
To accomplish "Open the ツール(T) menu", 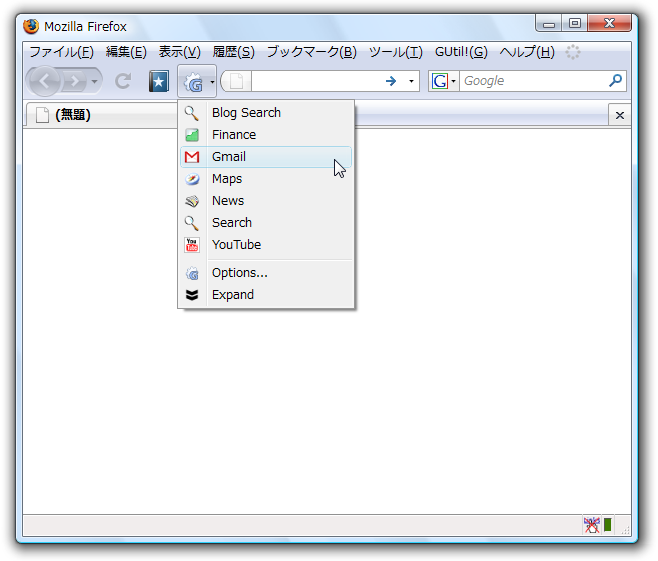I will [x=396, y=52].
